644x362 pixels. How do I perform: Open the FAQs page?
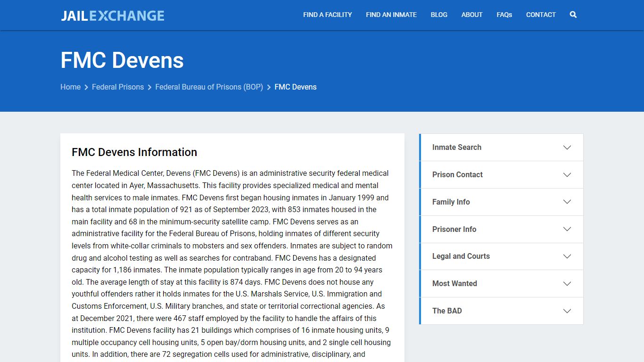[504, 15]
